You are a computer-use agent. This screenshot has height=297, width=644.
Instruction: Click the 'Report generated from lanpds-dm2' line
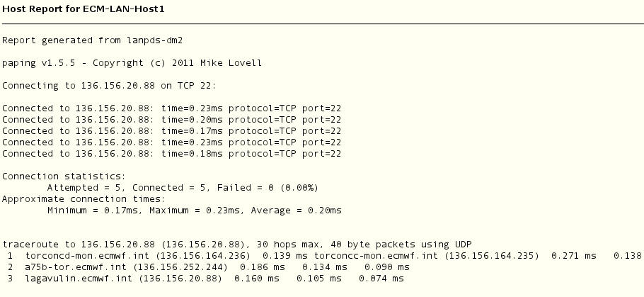click(93, 40)
